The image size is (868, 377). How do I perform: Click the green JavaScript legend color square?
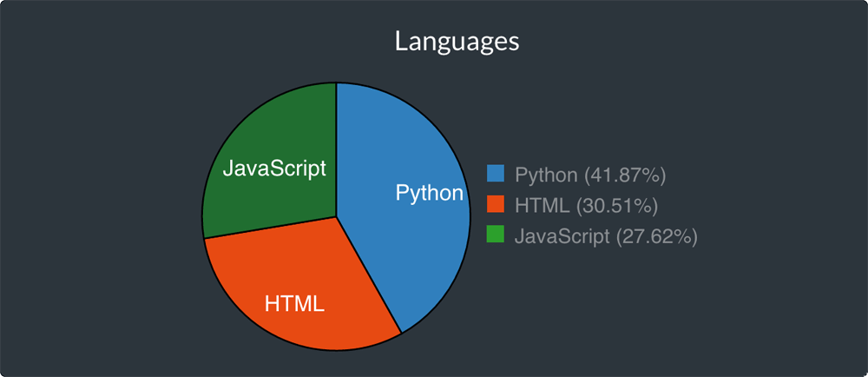click(496, 235)
